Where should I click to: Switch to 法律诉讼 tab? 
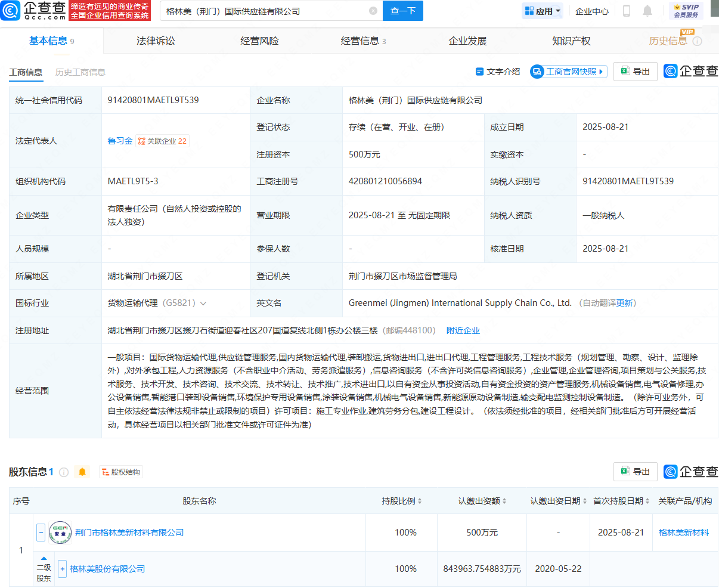pyautogui.click(x=156, y=41)
